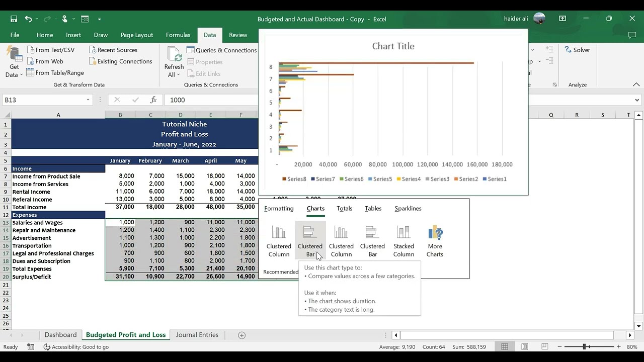644x362 pixels.
Task: Open Existing Connections
Action: coord(120,61)
